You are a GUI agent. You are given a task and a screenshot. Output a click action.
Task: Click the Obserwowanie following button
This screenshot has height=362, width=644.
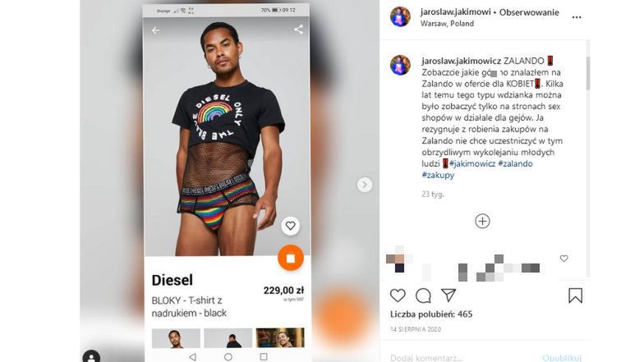529,12
